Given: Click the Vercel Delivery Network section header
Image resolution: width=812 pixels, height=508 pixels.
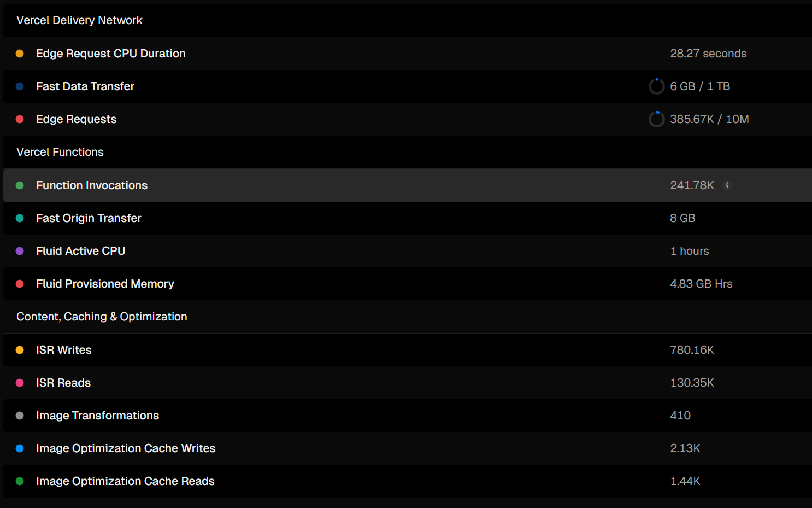Looking at the screenshot, I should [x=79, y=20].
